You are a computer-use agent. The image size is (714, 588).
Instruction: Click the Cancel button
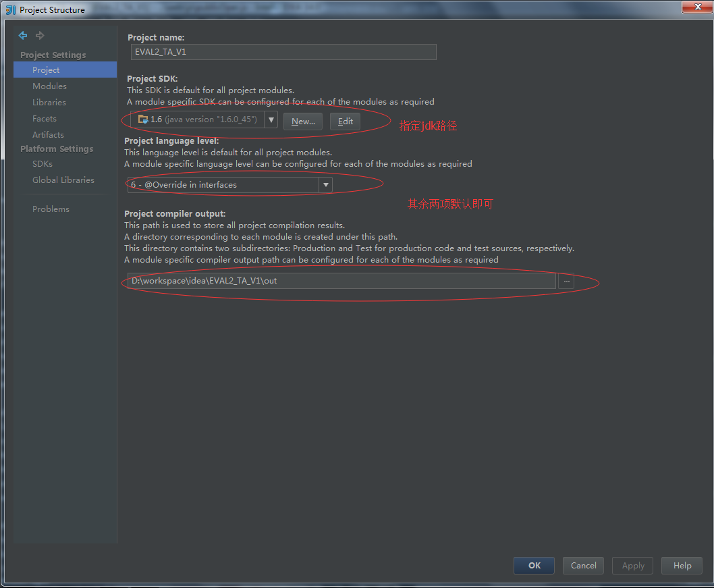pyautogui.click(x=583, y=566)
